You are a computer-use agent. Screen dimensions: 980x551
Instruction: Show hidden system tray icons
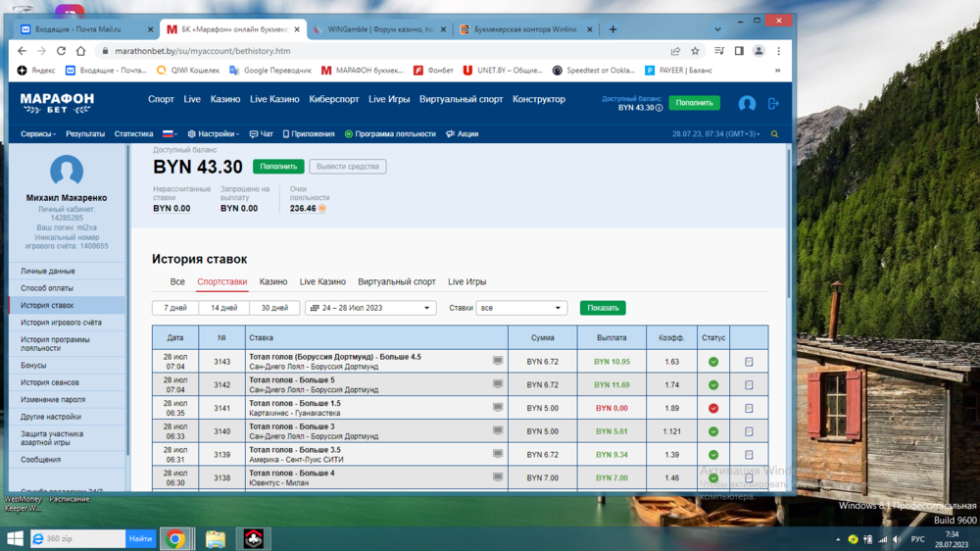coord(838,539)
